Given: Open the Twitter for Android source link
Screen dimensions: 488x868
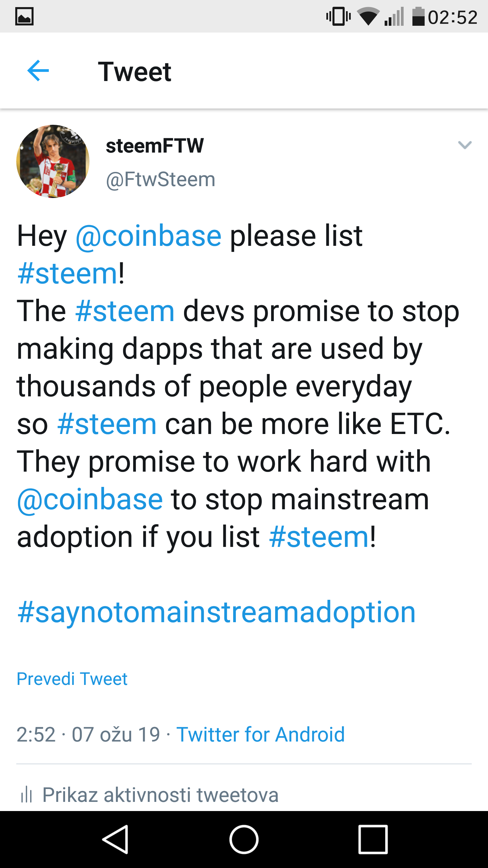Looking at the screenshot, I should [x=260, y=734].
